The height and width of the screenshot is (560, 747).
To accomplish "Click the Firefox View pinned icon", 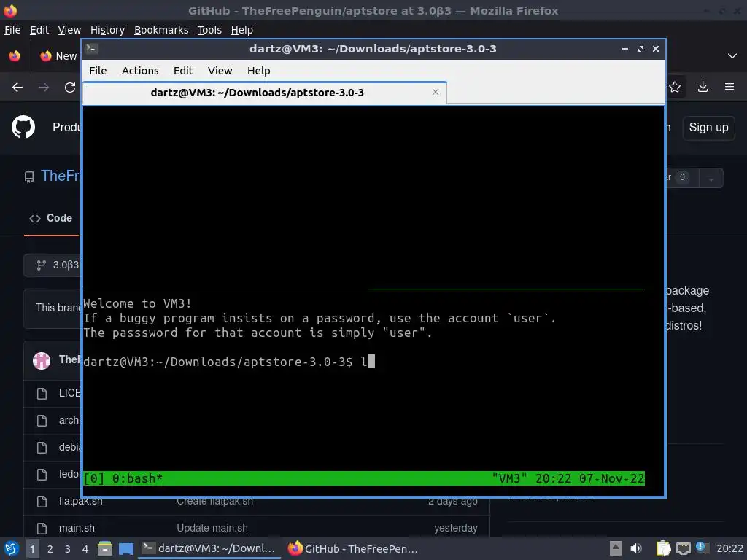I will [x=15, y=55].
